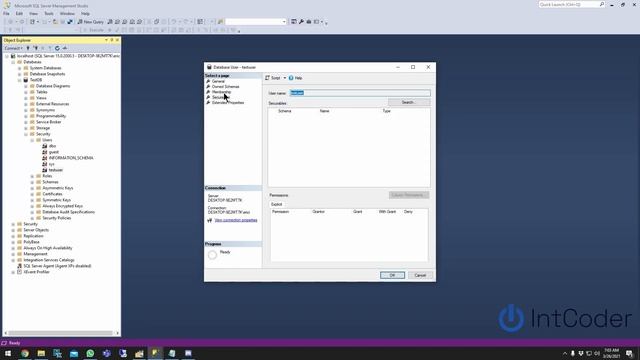640x360 pixels.
Task: Expand the Database Snapshots folder
Action: 20,74
